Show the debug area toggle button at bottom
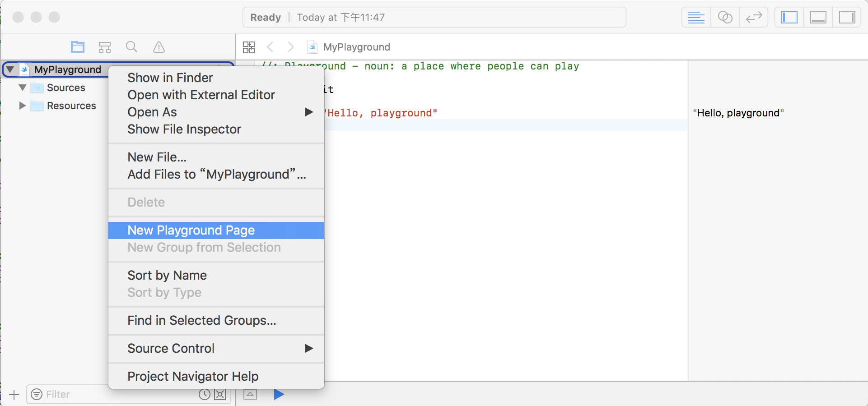Image resolution: width=868 pixels, height=406 pixels. tap(250, 394)
